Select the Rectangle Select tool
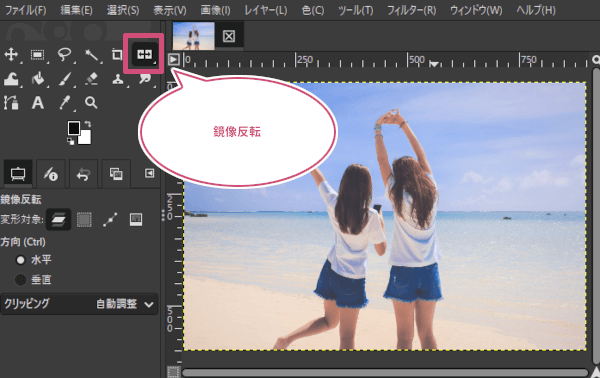600x378 pixels. pos(38,55)
